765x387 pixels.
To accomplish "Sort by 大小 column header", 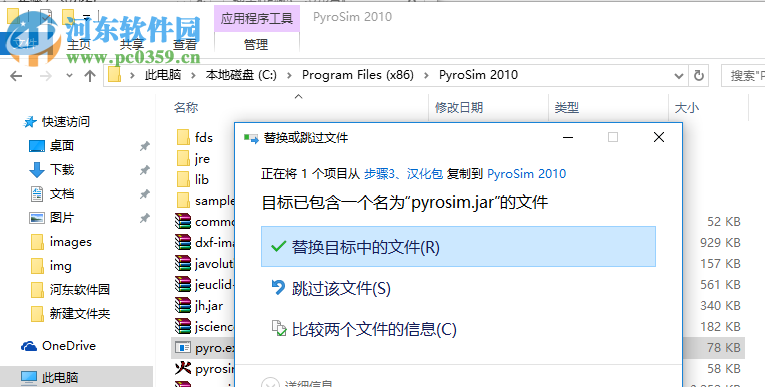I will [686, 107].
